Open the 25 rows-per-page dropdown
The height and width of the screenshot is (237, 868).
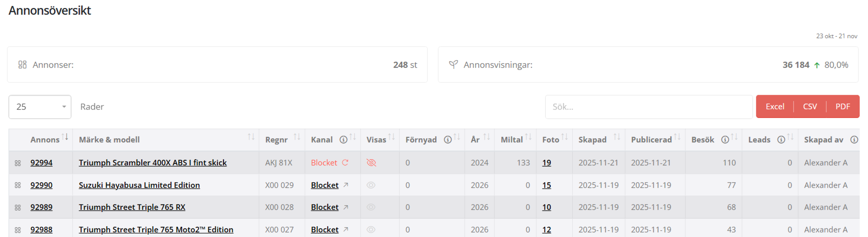pos(40,107)
